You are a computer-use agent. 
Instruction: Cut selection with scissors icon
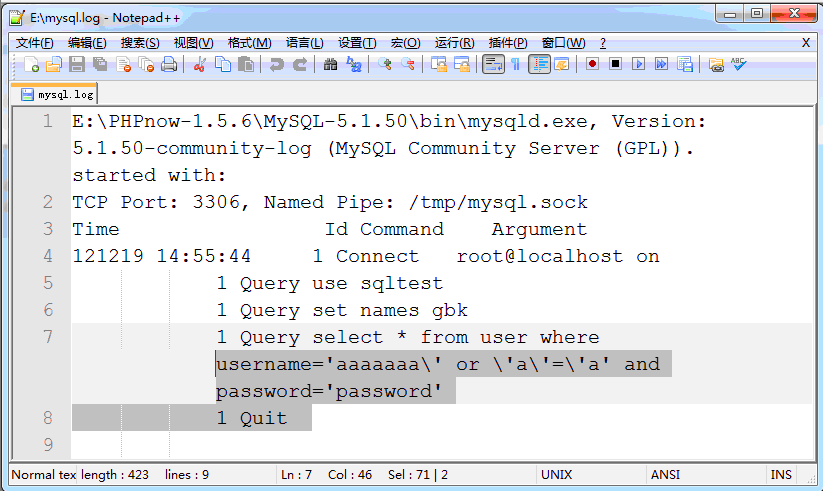point(199,65)
